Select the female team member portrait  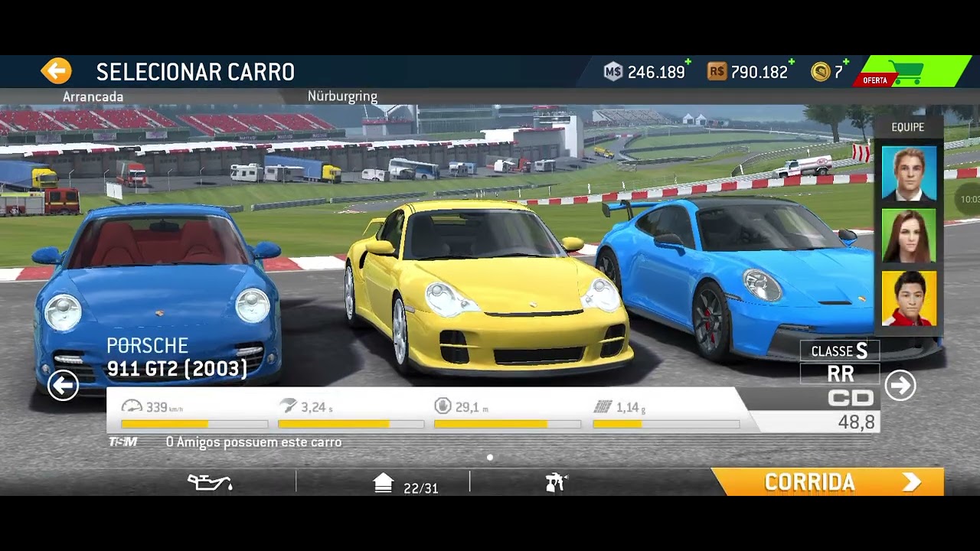tap(909, 236)
